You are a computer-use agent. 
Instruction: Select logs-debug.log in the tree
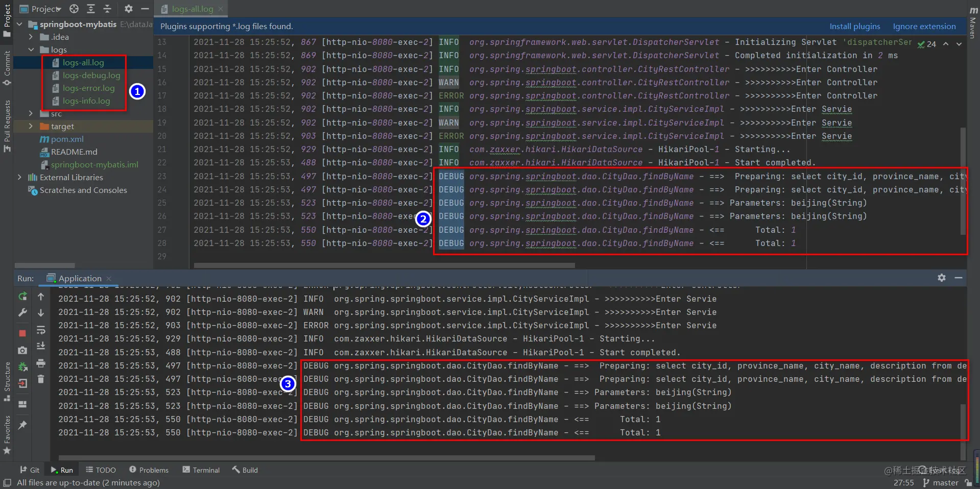point(91,75)
